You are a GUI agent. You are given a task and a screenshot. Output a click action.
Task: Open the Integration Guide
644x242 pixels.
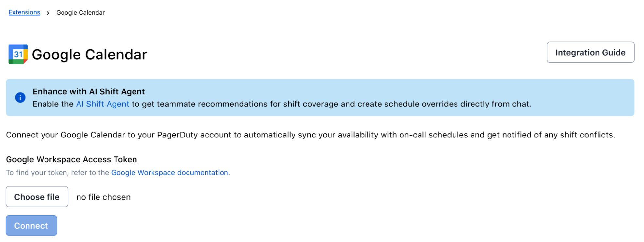point(590,52)
